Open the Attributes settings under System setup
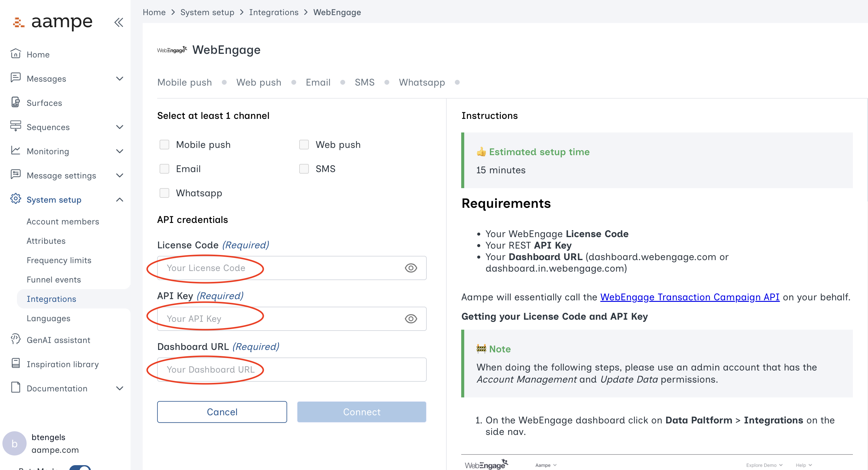Viewport: 868px width, 470px height. pos(46,241)
